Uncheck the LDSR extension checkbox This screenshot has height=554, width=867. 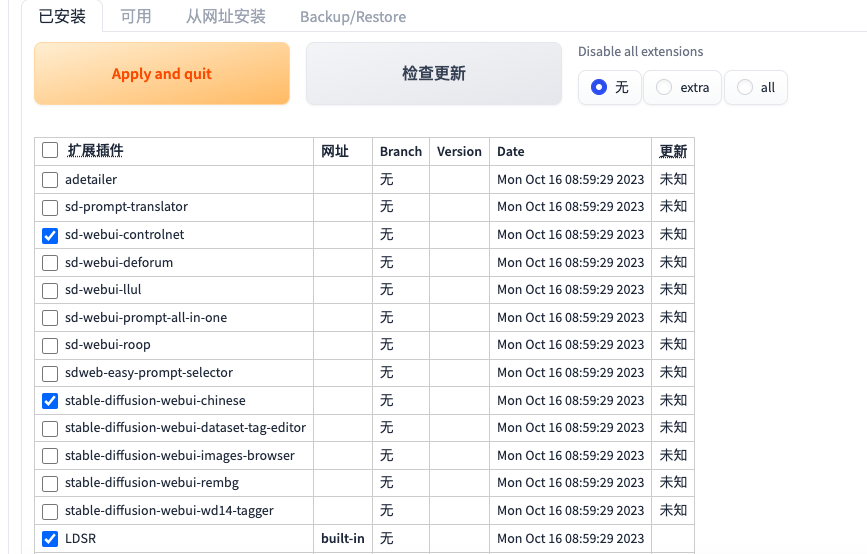pyautogui.click(x=50, y=539)
